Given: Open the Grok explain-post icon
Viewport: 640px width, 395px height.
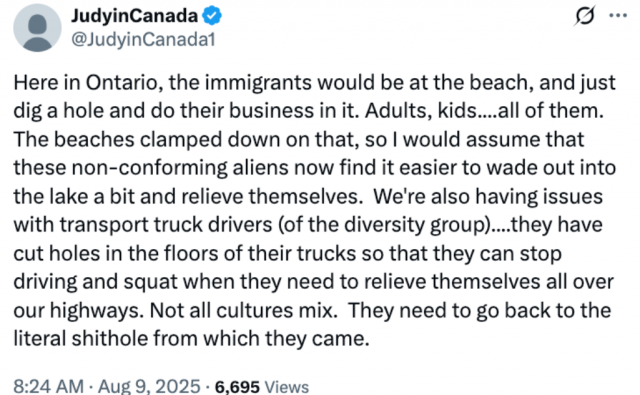Looking at the screenshot, I should click(x=585, y=16).
